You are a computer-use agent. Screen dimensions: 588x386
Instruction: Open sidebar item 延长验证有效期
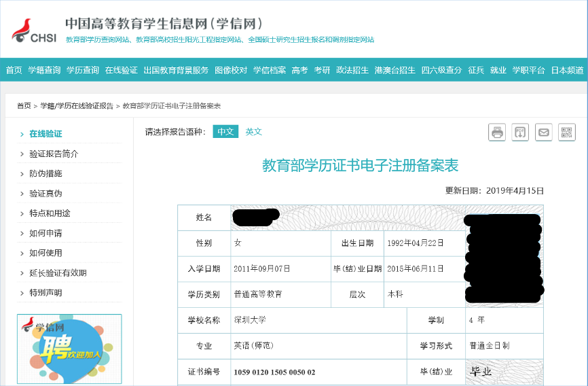[58, 273]
